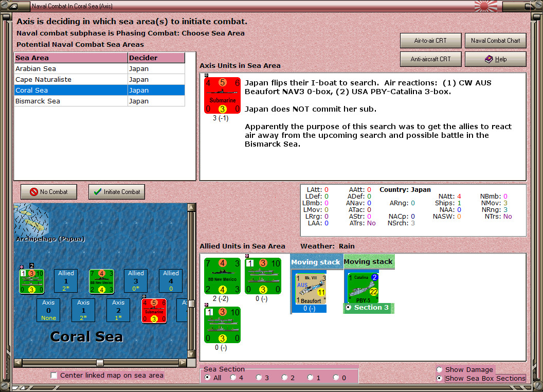Select sea section 0 radio button
This screenshot has height=392, width=543.
click(x=336, y=378)
